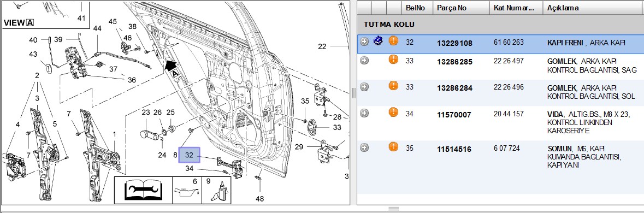644x213 pixels.
Task: Select part number 13286285
Action: click(x=454, y=62)
